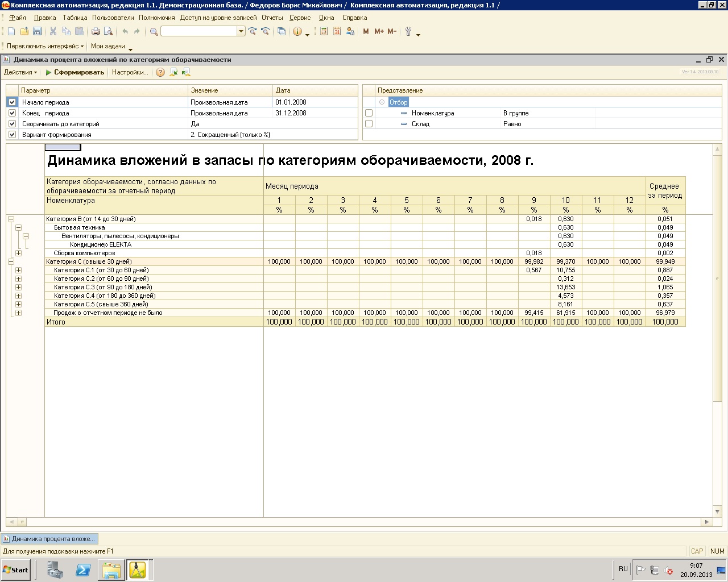
Task: Enable the 'Склад' filter checkbox
Action: [x=369, y=124]
